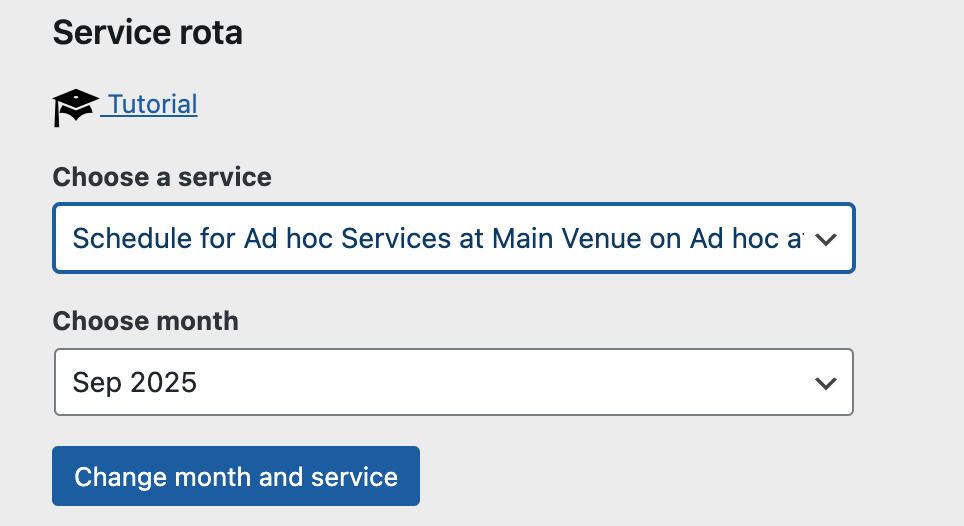
Task: Click the mortarboard icon beside Tutorial
Action: 75,106
